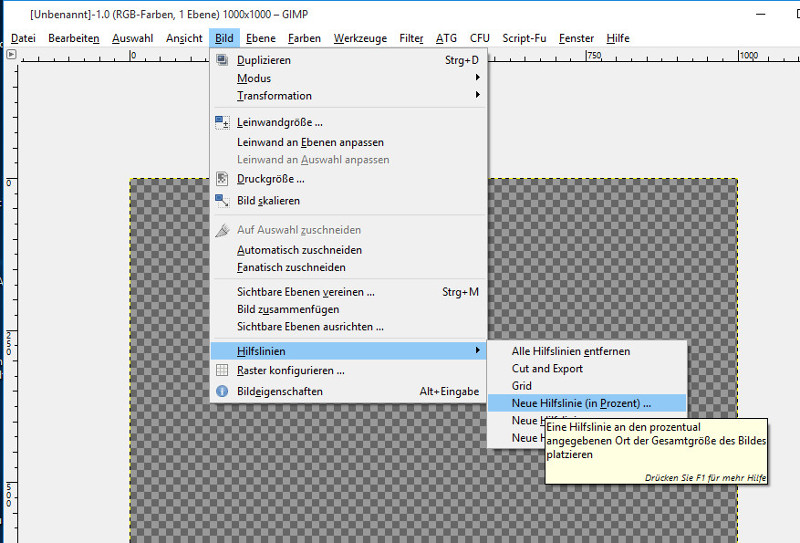Click the window title bar text
Image resolution: width=800 pixels, height=543 pixels.
pyautogui.click(x=169, y=14)
